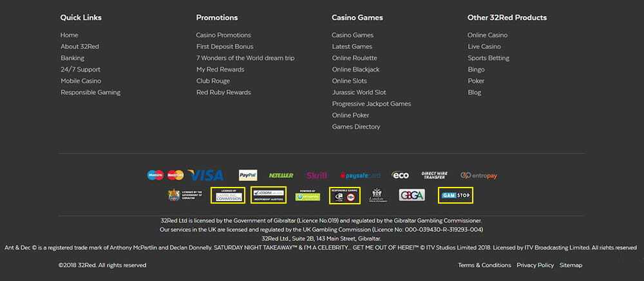644x281 pixels.
Task: Click the PayPal payment icon
Action: click(x=248, y=175)
